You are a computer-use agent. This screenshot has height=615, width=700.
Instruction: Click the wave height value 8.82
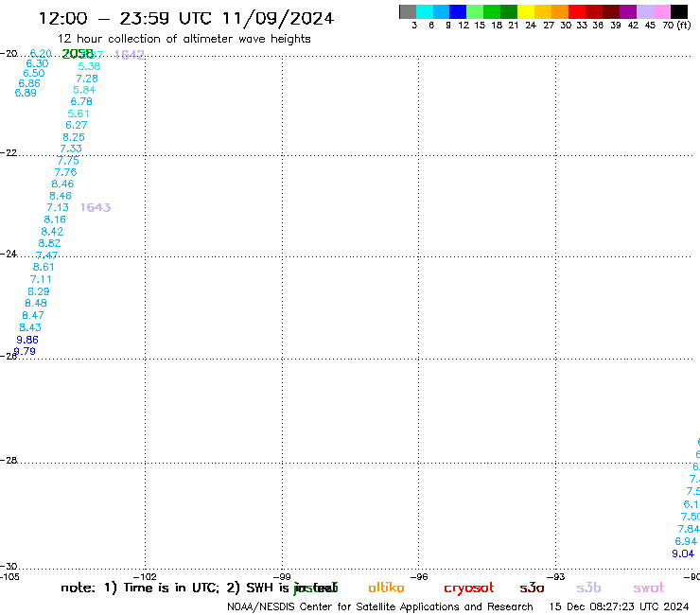[49, 243]
